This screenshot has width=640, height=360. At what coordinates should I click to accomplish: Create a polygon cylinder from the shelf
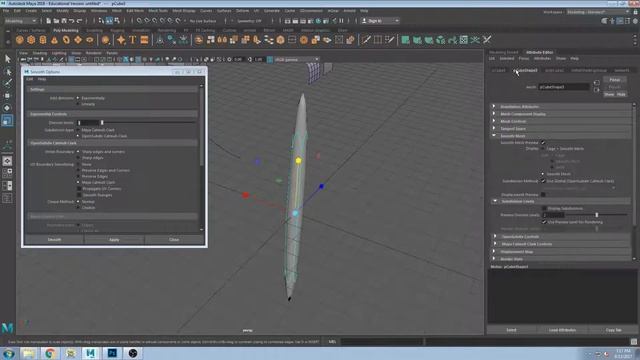43,40
